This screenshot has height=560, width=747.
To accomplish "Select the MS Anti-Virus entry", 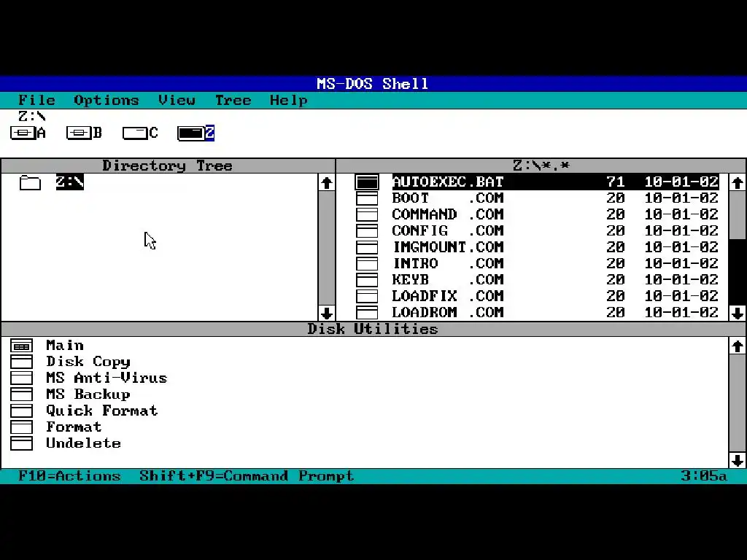I will pyautogui.click(x=107, y=378).
